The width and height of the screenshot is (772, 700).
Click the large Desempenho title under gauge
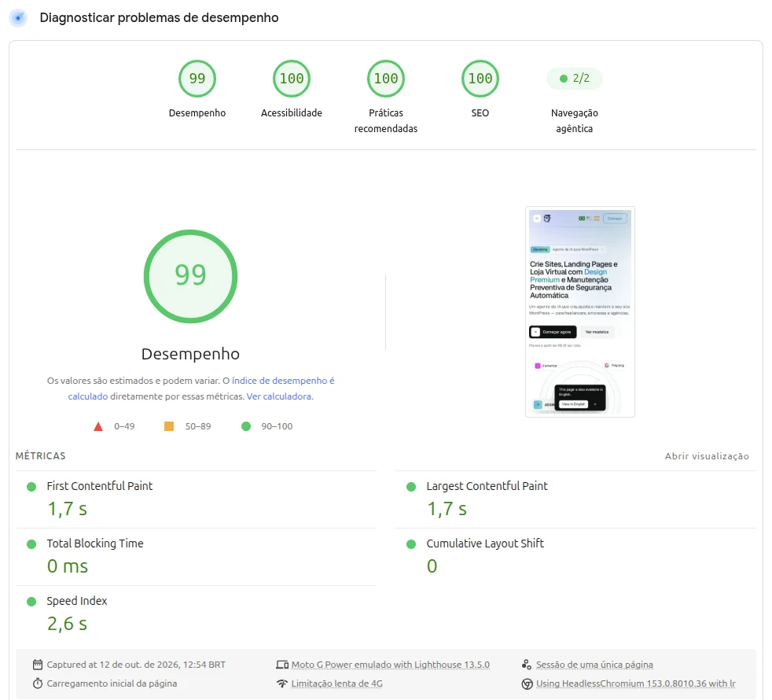[190, 354]
